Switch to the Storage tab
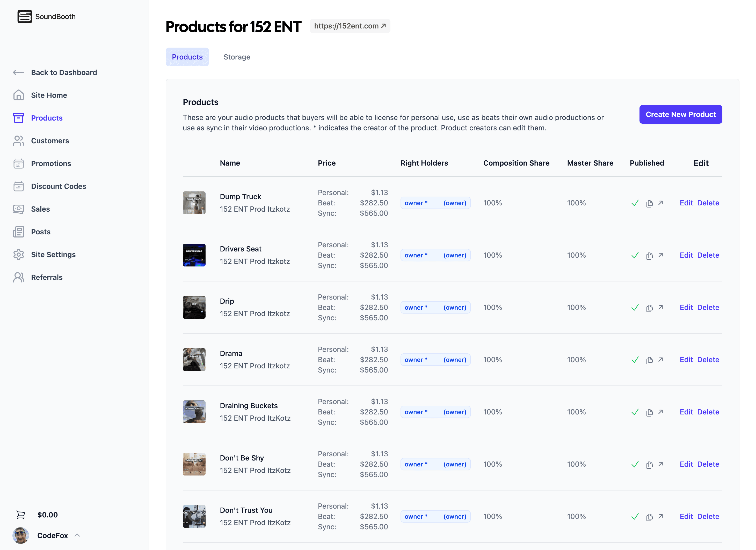 (x=237, y=57)
